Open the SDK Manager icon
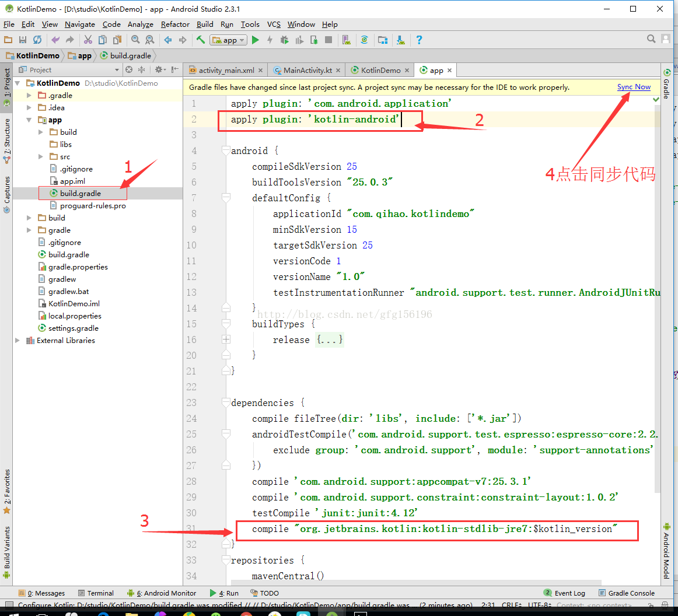This screenshot has height=616, width=678. tap(401, 40)
